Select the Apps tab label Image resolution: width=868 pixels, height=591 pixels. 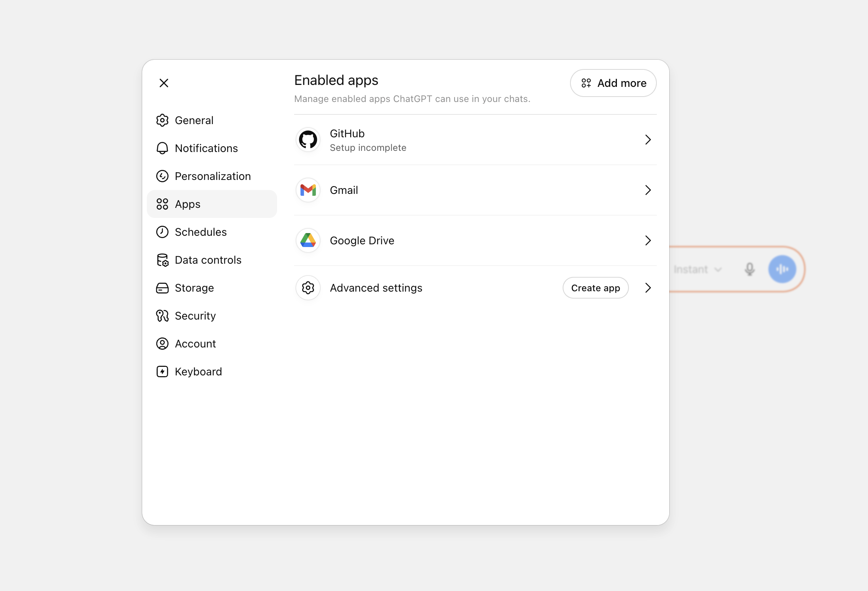[188, 204]
